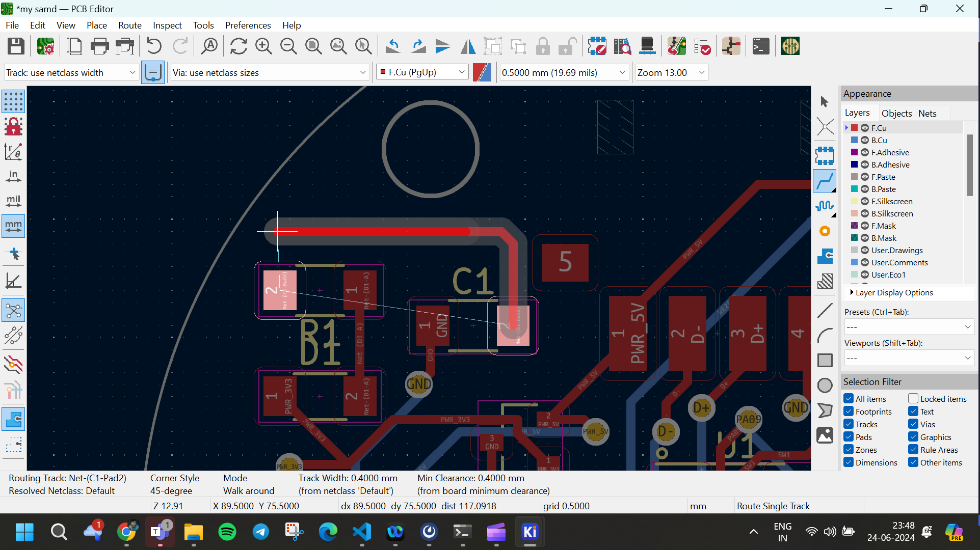Viewport: 980px width, 550px height.
Task: Open the Viewports dropdown
Action: [909, 358]
